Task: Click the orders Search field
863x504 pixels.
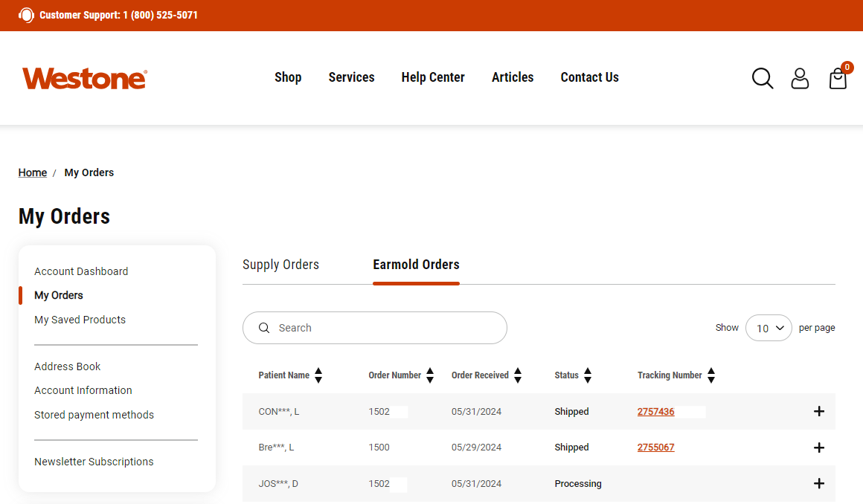Action: [x=375, y=328]
